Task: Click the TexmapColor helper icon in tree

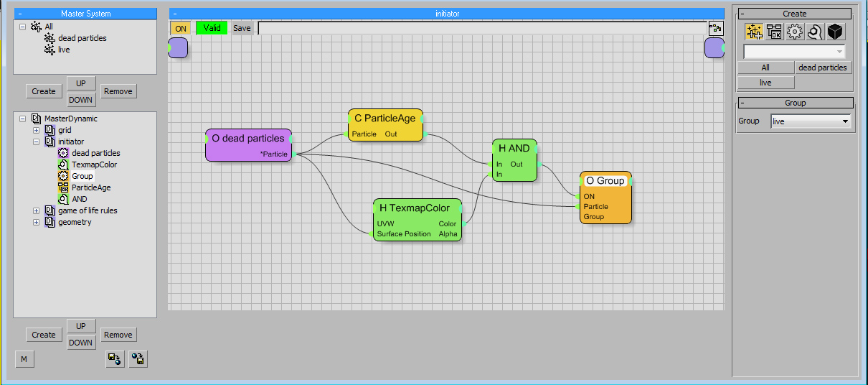Action: point(63,164)
